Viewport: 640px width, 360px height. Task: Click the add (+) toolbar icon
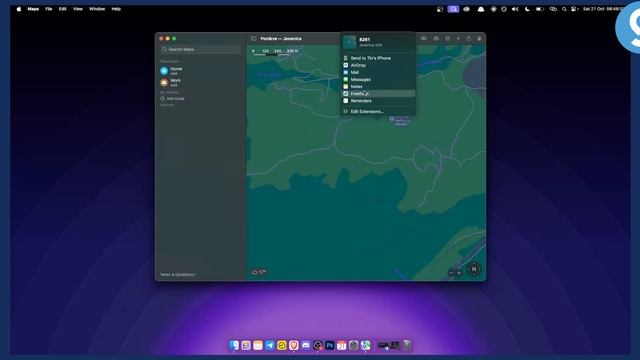[x=458, y=38]
